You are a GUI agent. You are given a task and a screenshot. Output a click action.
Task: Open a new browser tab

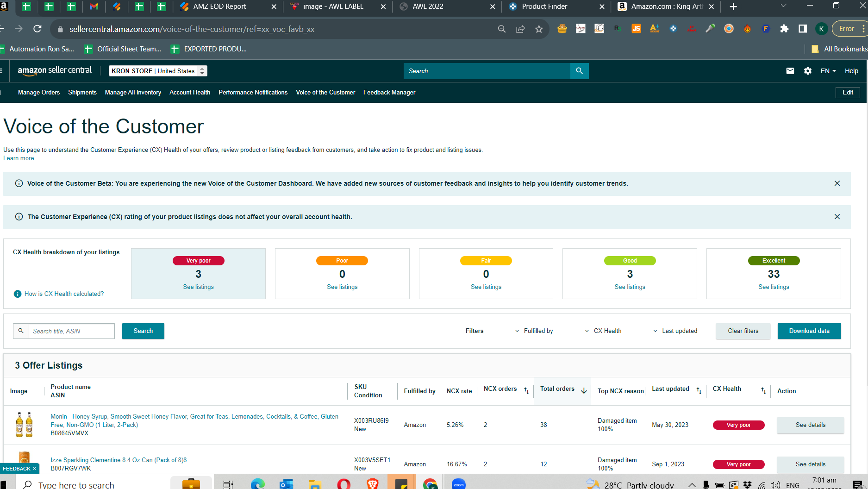pos(733,6)
